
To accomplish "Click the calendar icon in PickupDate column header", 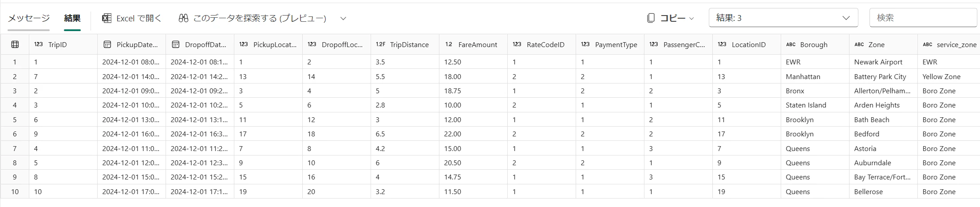I will pos(107,44).
